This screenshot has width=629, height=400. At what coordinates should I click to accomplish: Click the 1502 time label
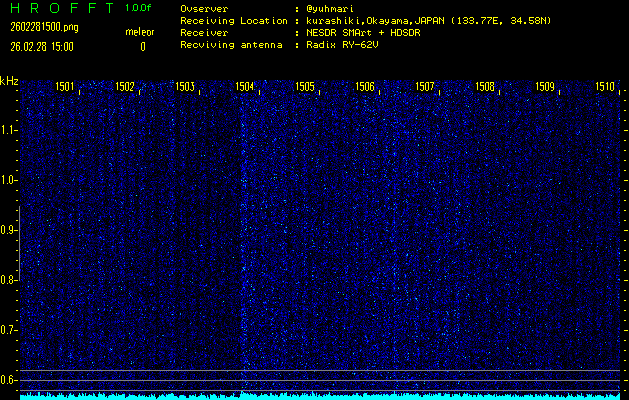coord(125,87)
